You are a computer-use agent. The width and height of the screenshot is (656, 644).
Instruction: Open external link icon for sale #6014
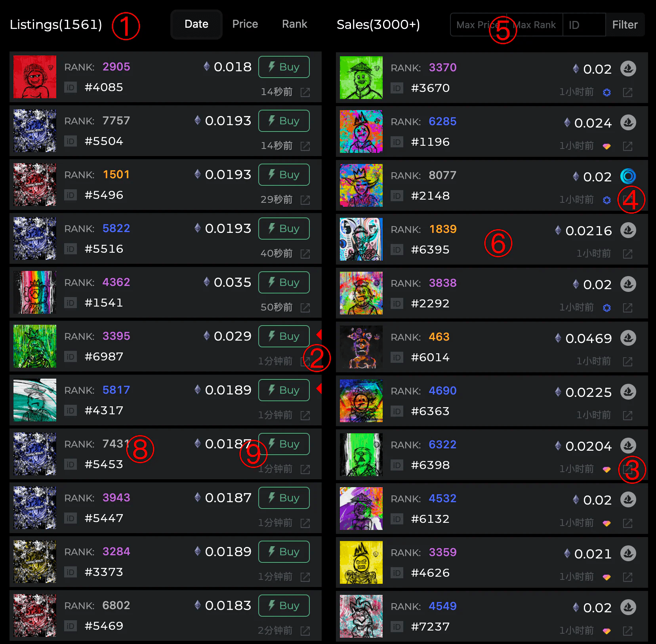627,362
